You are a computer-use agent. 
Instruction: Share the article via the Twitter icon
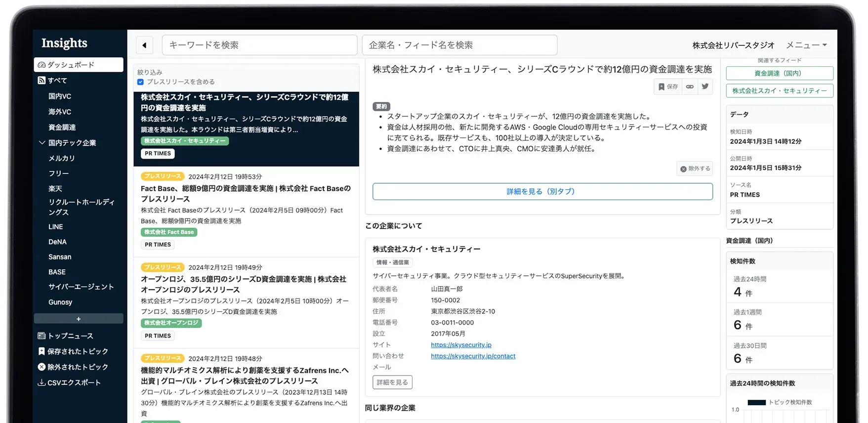click(x=705, y=87)
